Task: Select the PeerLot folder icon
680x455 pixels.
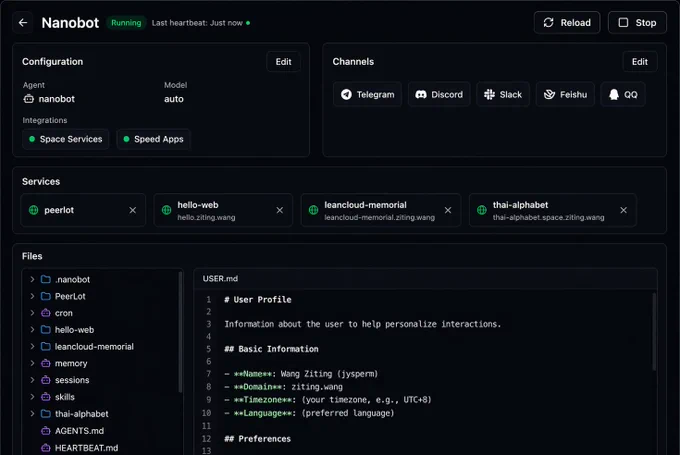Action: pos(46,296)
